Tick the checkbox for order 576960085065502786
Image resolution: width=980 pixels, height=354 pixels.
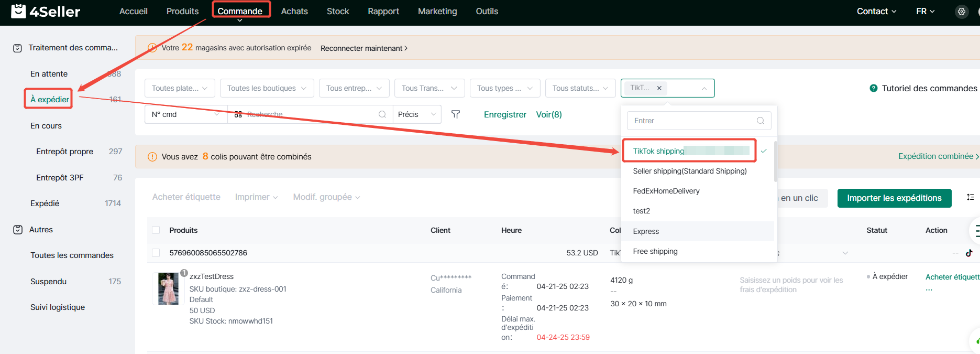[x=156, y=253]
